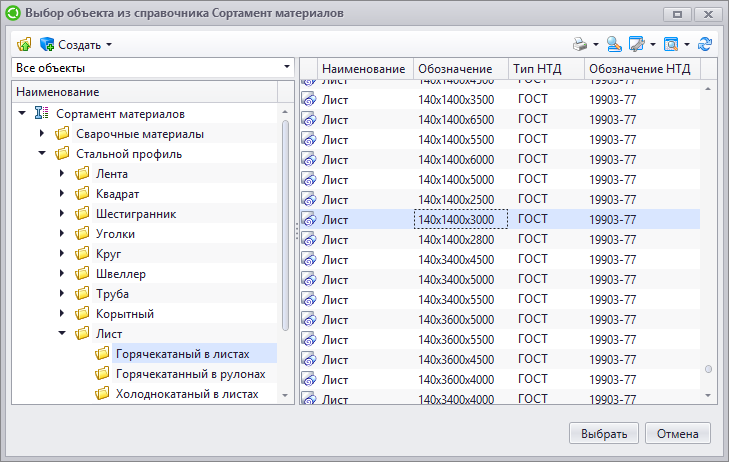Screen dimensions: 729x462
Task: Select the Холоднокатаный в листах folder
Action: coord(187,394)
